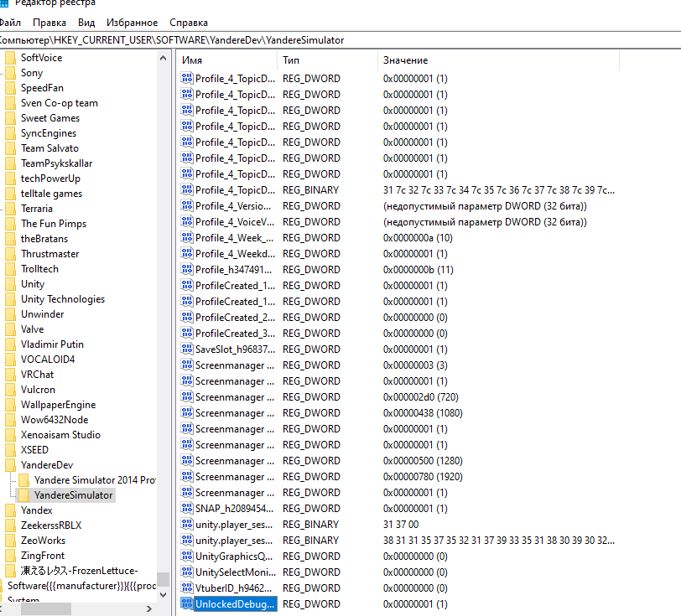Click the icon of Profile_4_Versio... value
Viewport: 681px width, 616px height.
pos(187,206)
